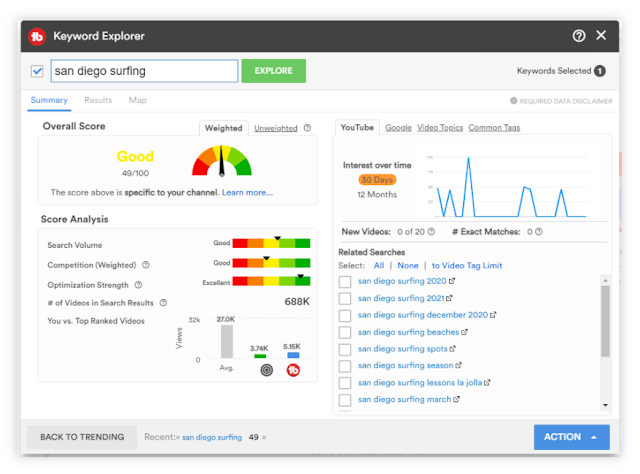Click to Video Tag Limit link
Image resolution: width=640 pixels, height=474 pixels.
(467, 265)
